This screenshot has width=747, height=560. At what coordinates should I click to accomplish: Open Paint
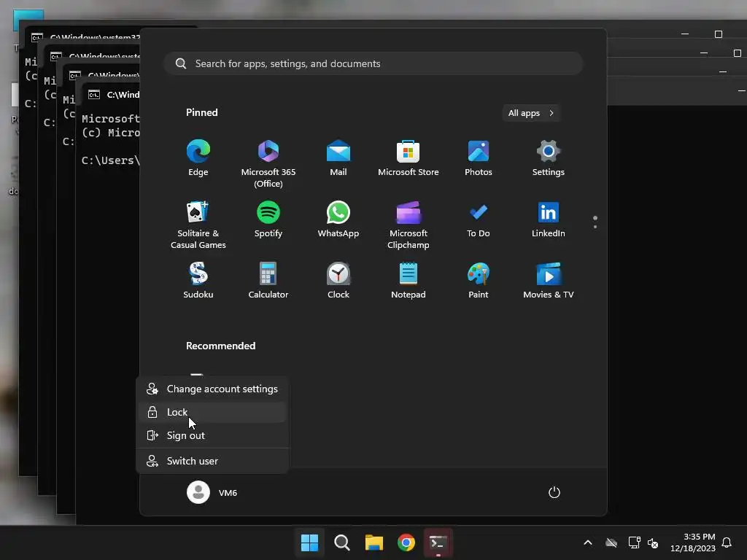point(479,281)
